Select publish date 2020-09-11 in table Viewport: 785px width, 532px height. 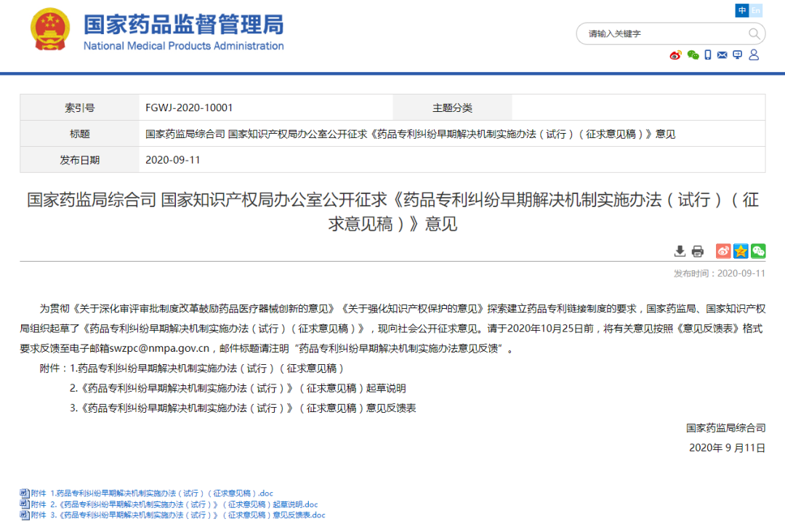[173, 160]
